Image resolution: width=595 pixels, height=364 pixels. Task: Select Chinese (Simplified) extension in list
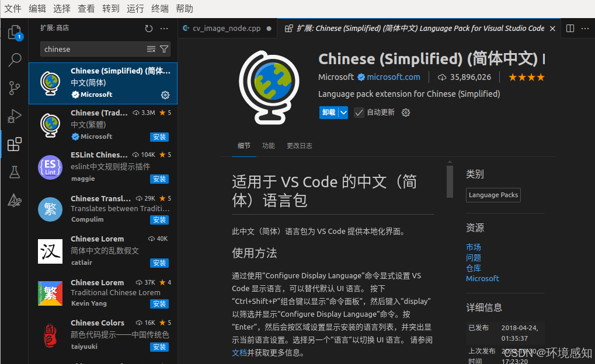pos(103,83)
